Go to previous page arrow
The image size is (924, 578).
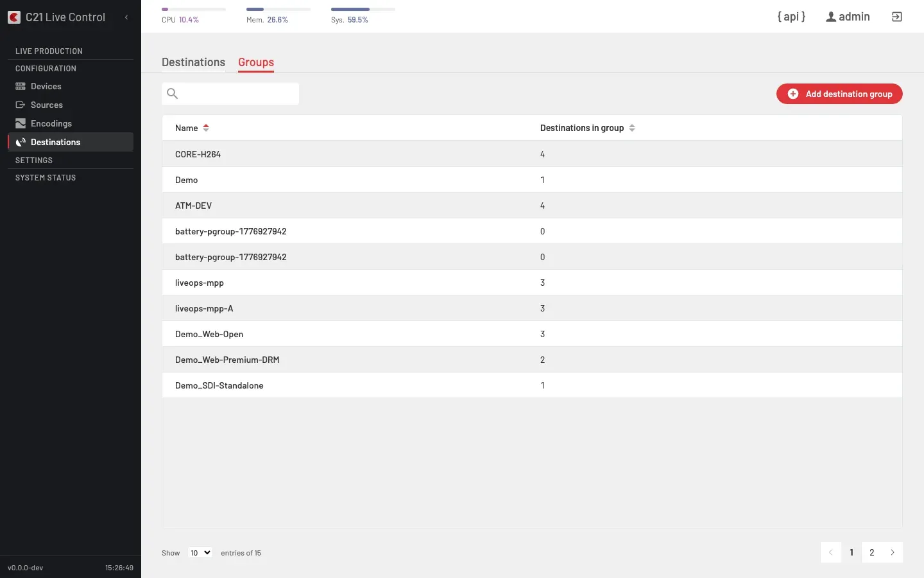[x=831, y=552]
